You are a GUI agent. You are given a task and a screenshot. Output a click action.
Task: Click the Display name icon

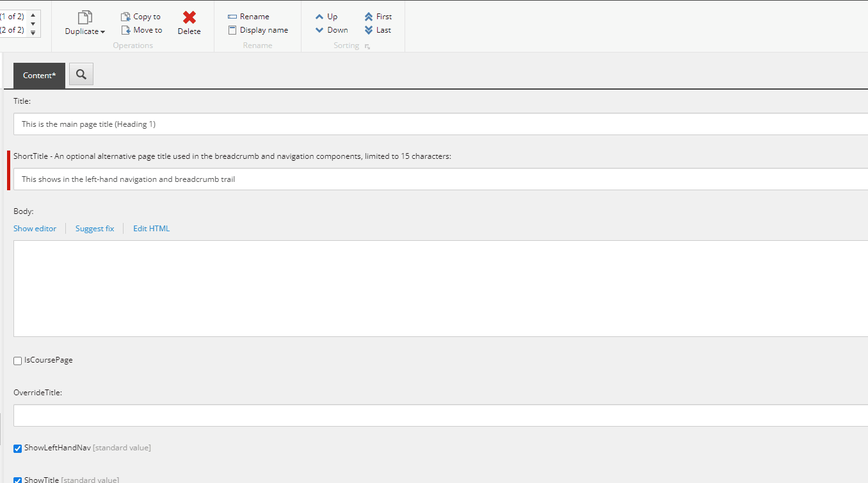point(232,29)
